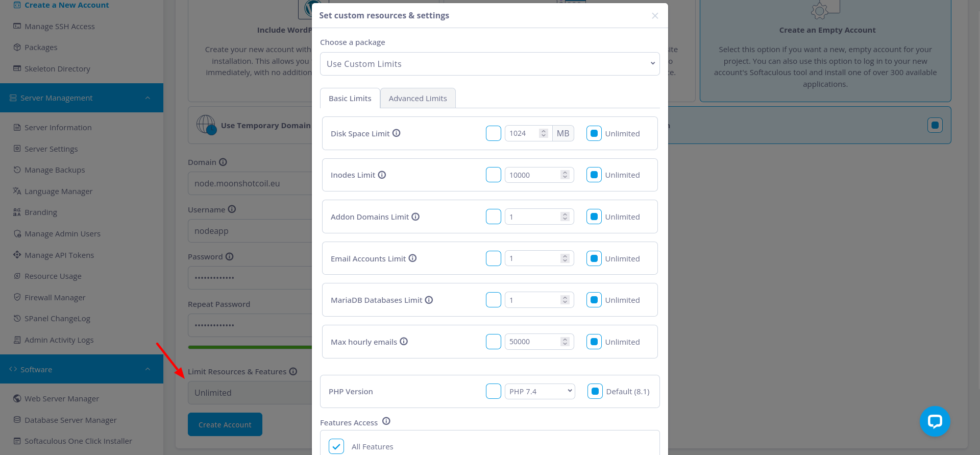Open Manage Admin Users in the sidebar
The height and width of the screenshot is (455, 980).
(x=62, y=233)
